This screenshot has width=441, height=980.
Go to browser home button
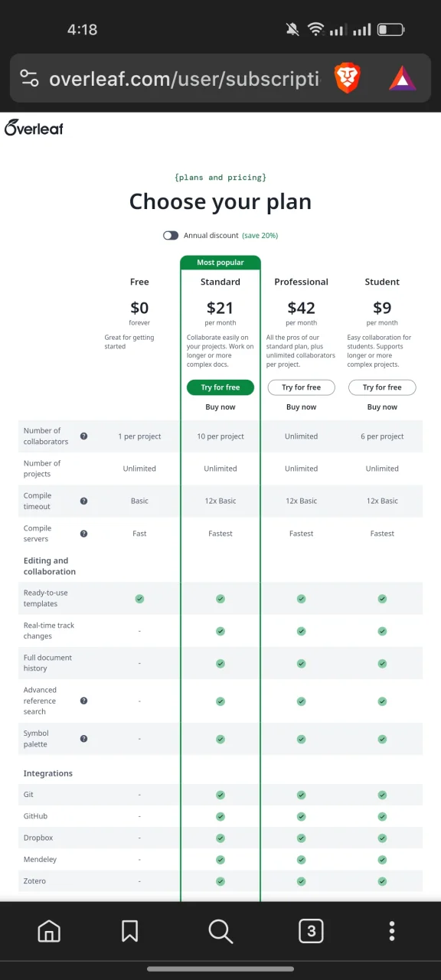click(x=49, y=931)
